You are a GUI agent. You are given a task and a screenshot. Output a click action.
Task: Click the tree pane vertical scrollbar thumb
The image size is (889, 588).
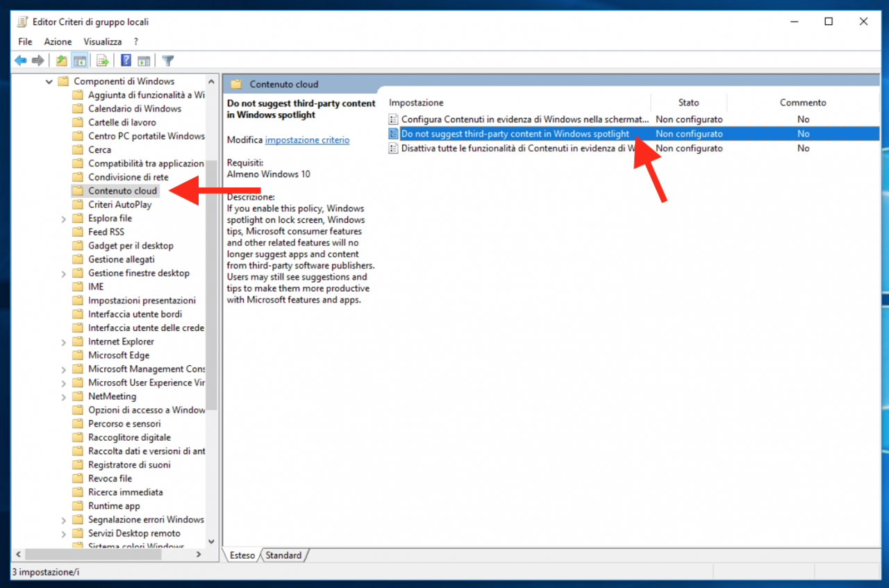(x=212, y=285)
